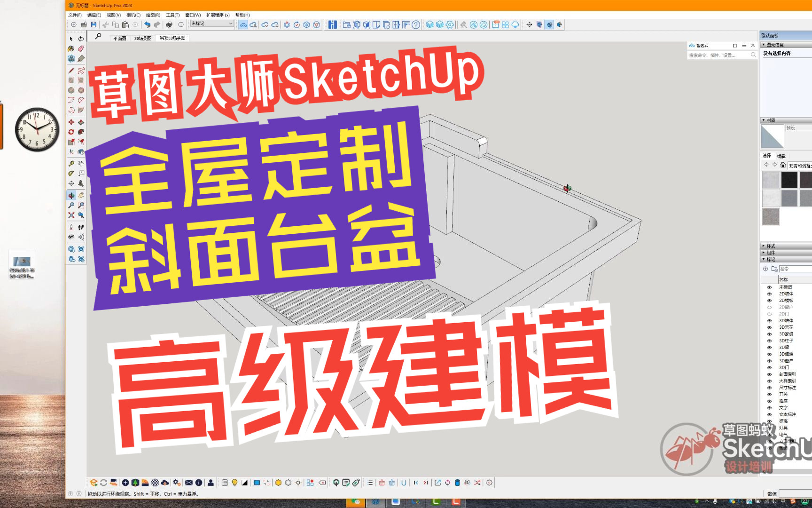This screenshot has height=508, width=812.
Task: Open the 未标记 tag dropdown in toolbar
Action: [212, 24]
